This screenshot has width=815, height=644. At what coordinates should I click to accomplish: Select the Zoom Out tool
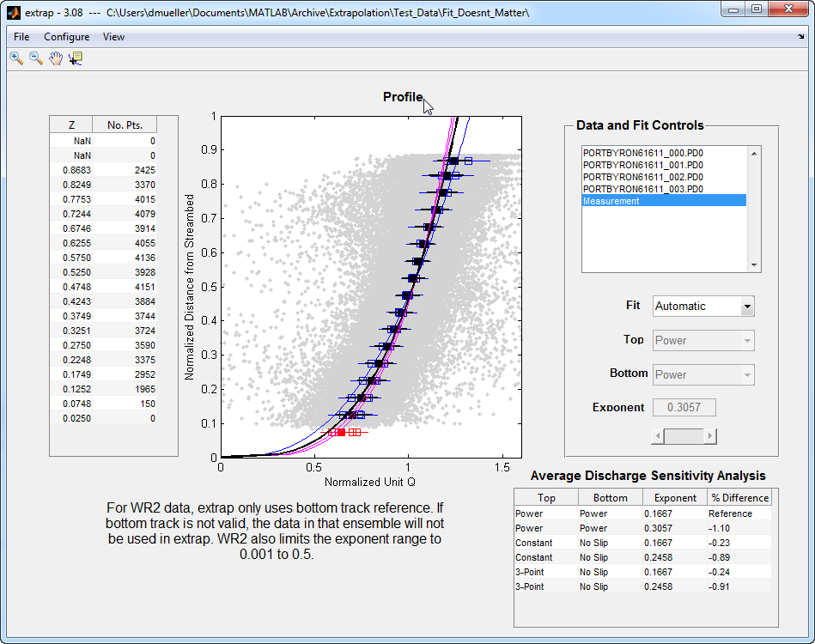click(x=36, y=58)
